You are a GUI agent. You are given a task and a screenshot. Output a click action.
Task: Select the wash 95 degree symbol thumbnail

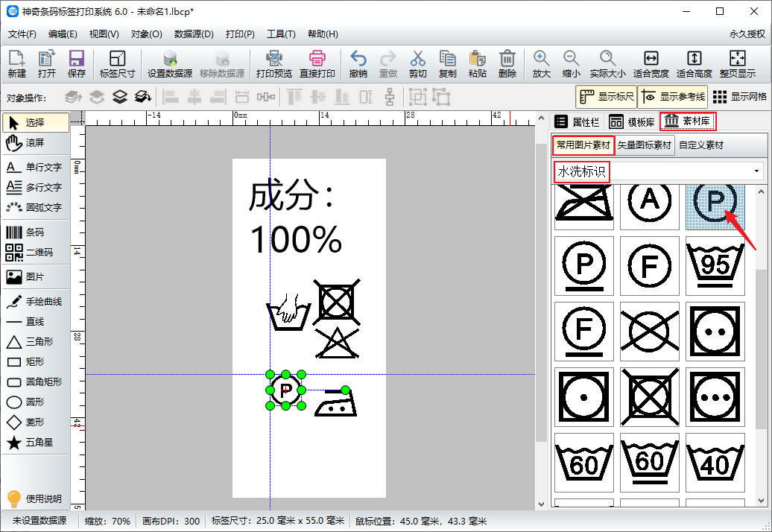click(715, 266)
